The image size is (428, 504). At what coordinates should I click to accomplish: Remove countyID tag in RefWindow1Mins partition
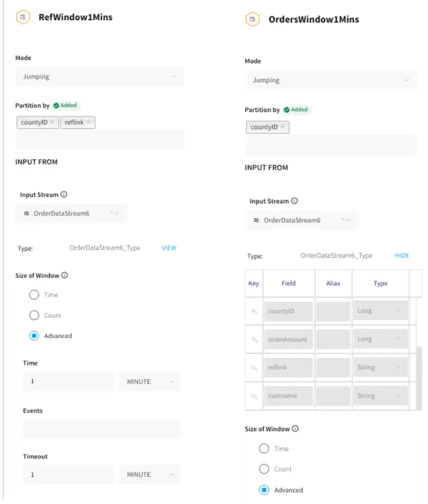pos(52,122)
